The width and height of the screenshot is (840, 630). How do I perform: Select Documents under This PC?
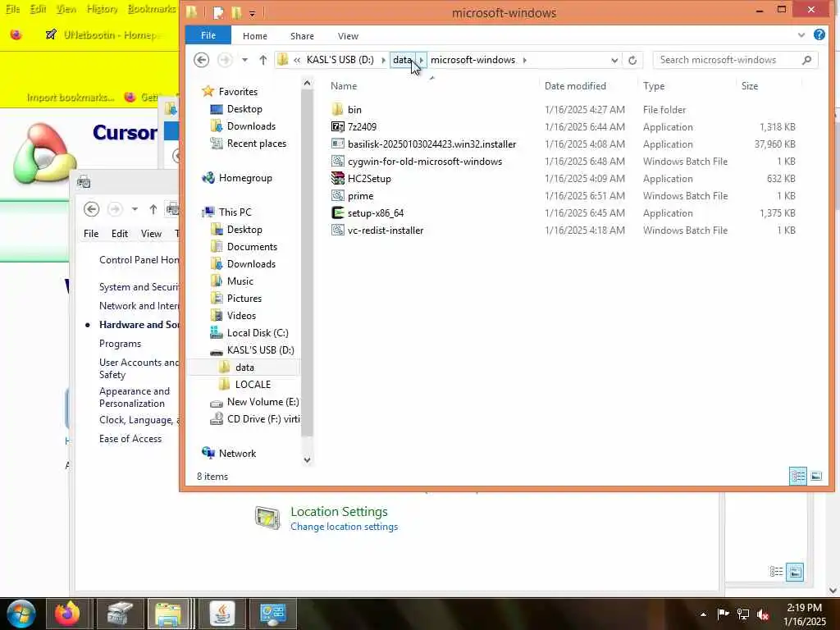coord(252,246)
